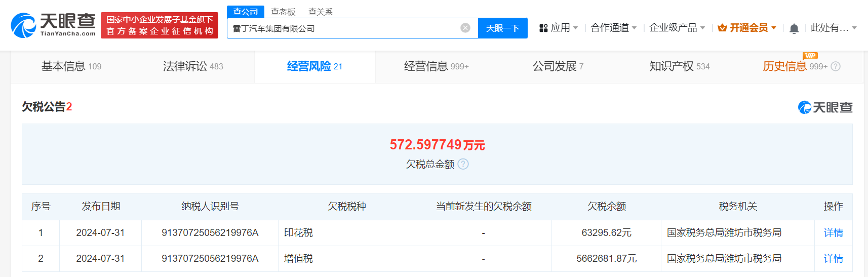View 详情 for the 印花税 row
This screenshot has width=868, height=277.
[x=833, y=232]
